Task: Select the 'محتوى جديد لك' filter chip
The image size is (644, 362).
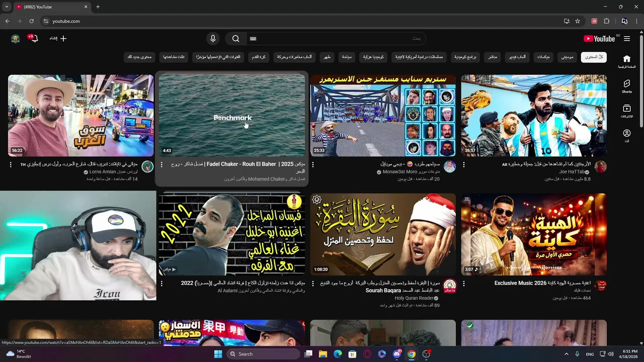Action: pyautogui.click(x=139, y=57)
